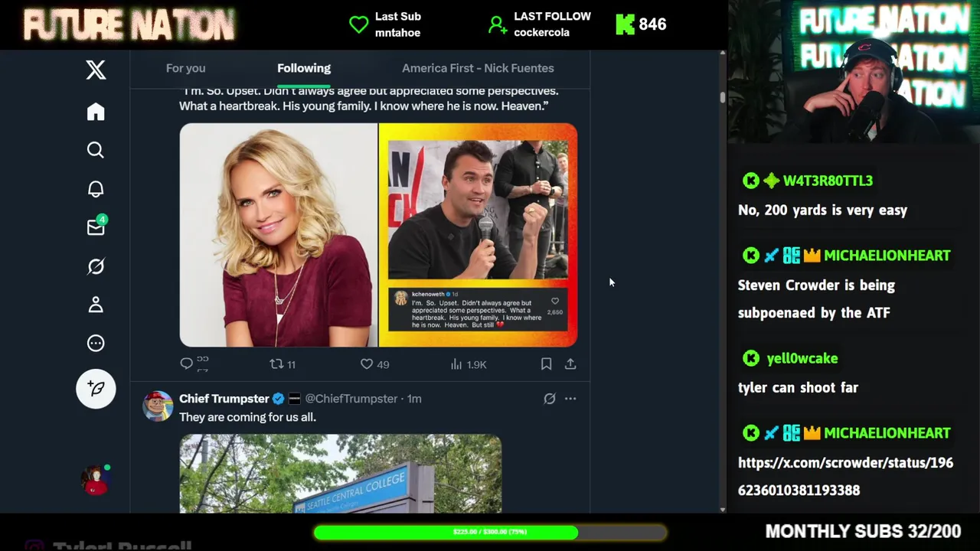Open the Kristin Chenoweth portrait photo

(278, 235)
